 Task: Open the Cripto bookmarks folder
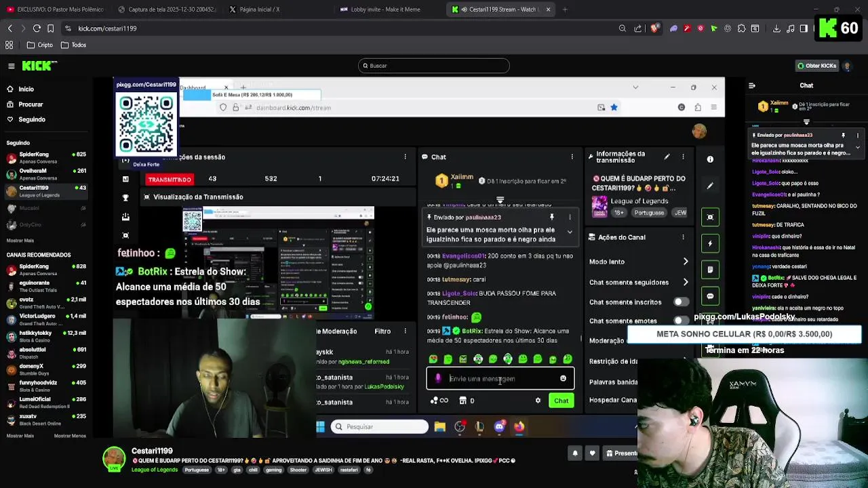tap(40, 45)
